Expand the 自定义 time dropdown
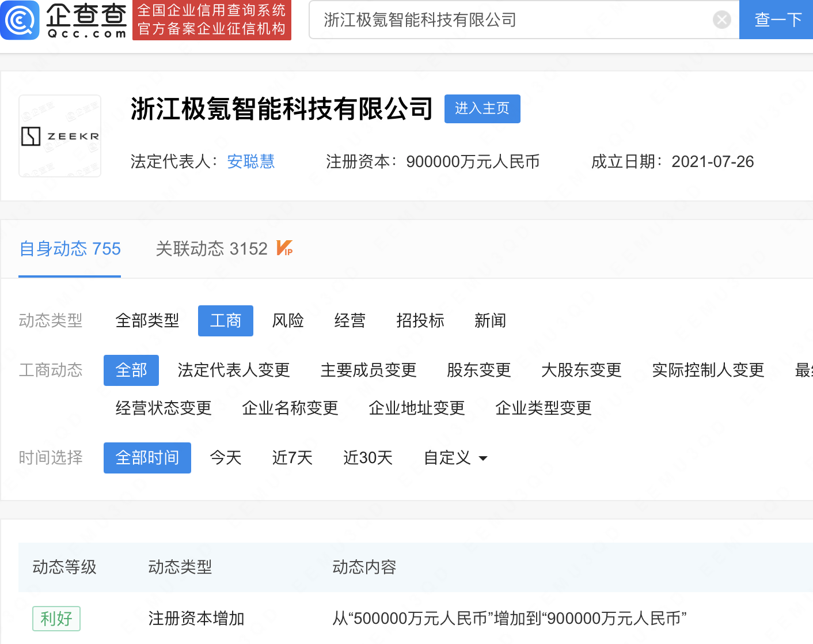The image size is (813, 644). [455, 458]
